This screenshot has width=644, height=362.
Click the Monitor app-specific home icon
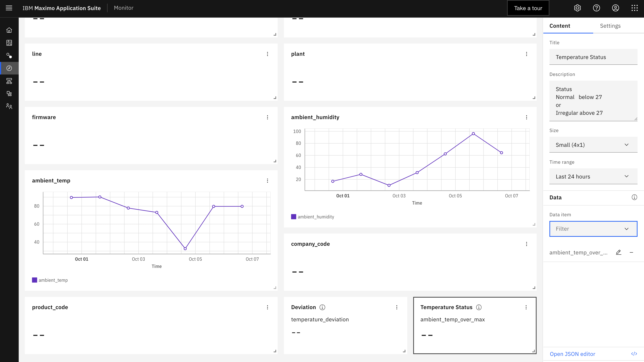[x=9, y=30]
